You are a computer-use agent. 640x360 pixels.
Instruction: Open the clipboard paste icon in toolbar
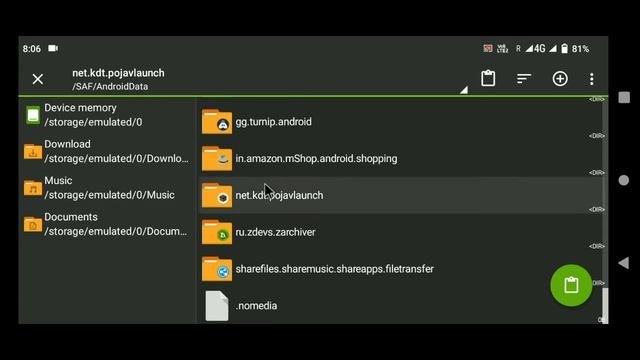488,78
